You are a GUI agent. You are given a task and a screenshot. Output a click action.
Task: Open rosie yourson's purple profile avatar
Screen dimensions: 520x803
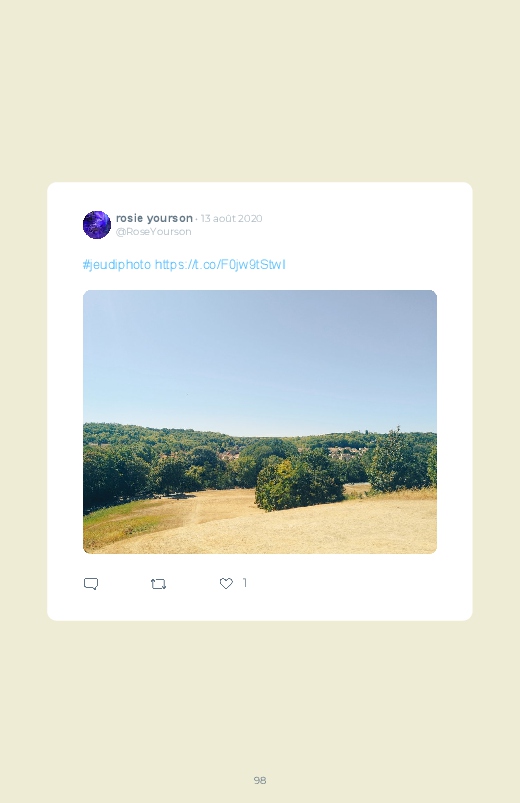(x=97, y=225)
